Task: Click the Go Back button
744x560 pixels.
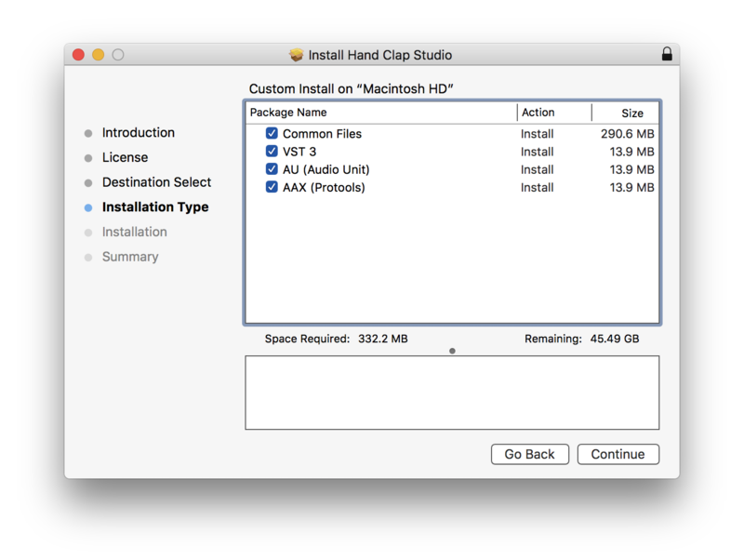Action: (529, 454)
